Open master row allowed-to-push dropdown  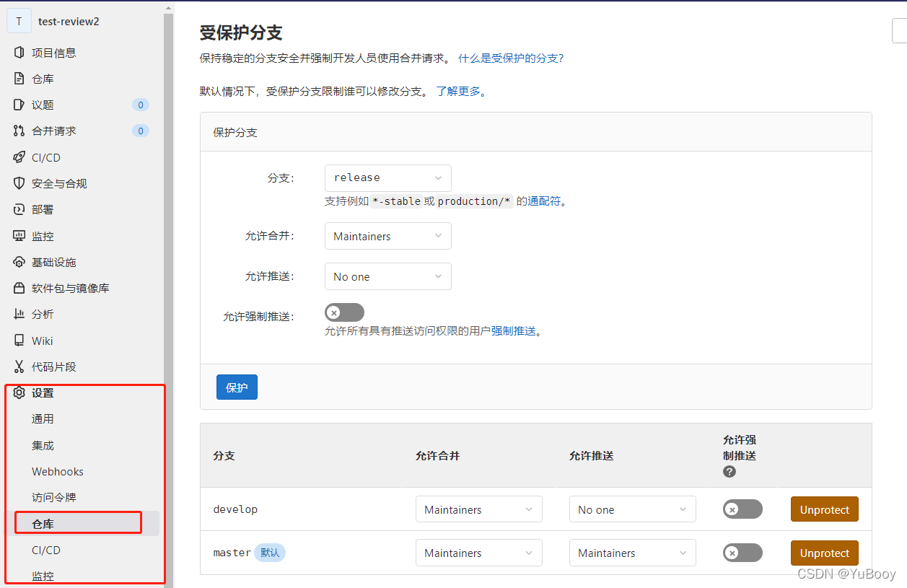click(633, 553)
